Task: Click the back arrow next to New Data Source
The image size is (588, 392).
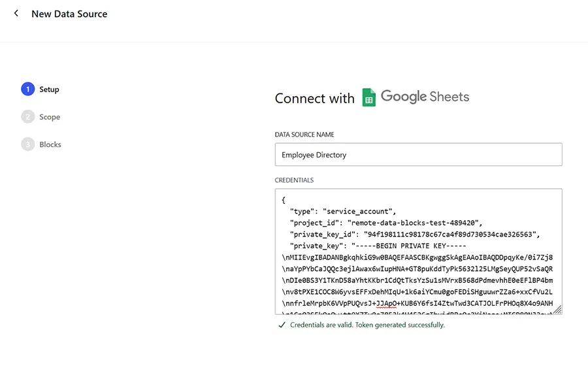Action: click(x=14, y=13)
